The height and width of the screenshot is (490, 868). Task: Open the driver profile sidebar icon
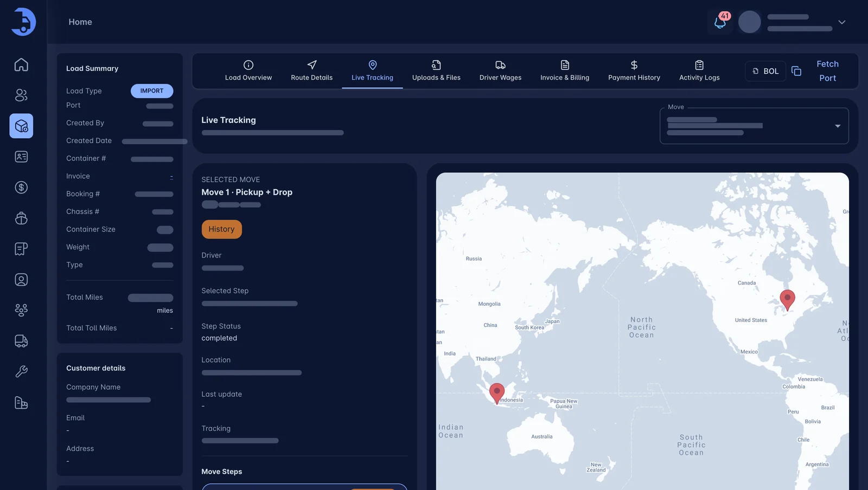[21, 280]
